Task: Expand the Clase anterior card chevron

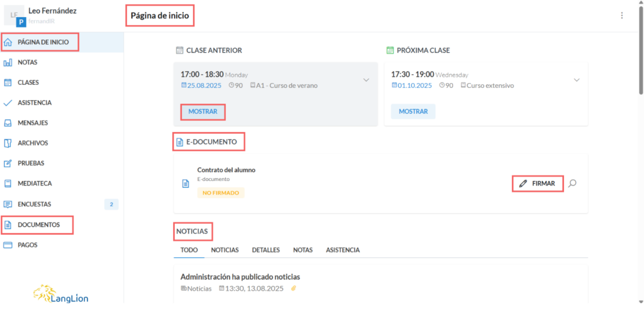Action: click(366, 80)
